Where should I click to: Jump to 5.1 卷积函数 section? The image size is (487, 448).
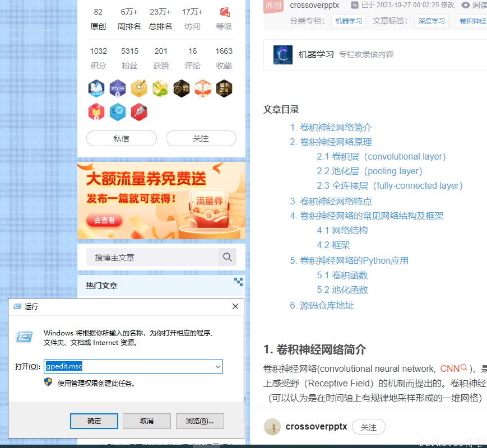(x=342, y=275)
